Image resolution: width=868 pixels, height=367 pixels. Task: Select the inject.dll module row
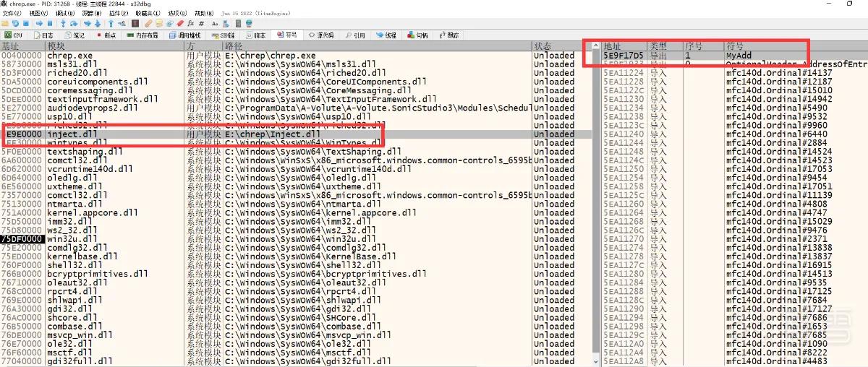pyautogui.click(x=295, y=134)
